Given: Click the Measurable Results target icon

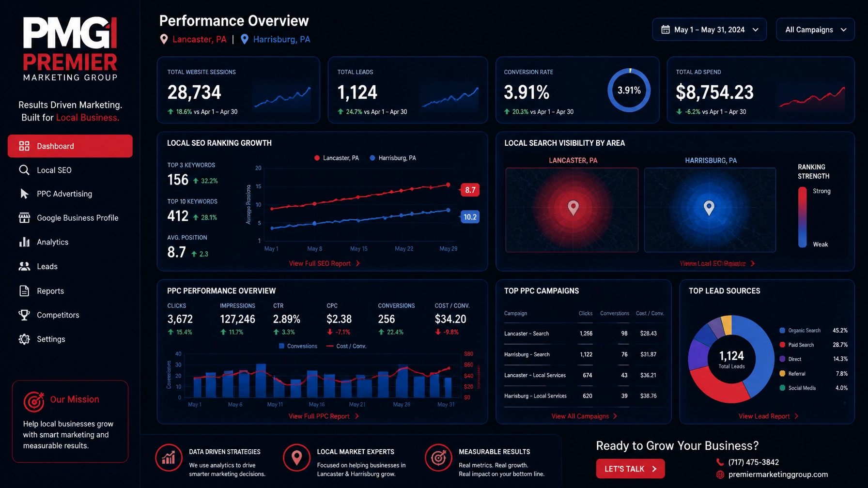Looking at the screenshot, I should [x=438, y=457].
